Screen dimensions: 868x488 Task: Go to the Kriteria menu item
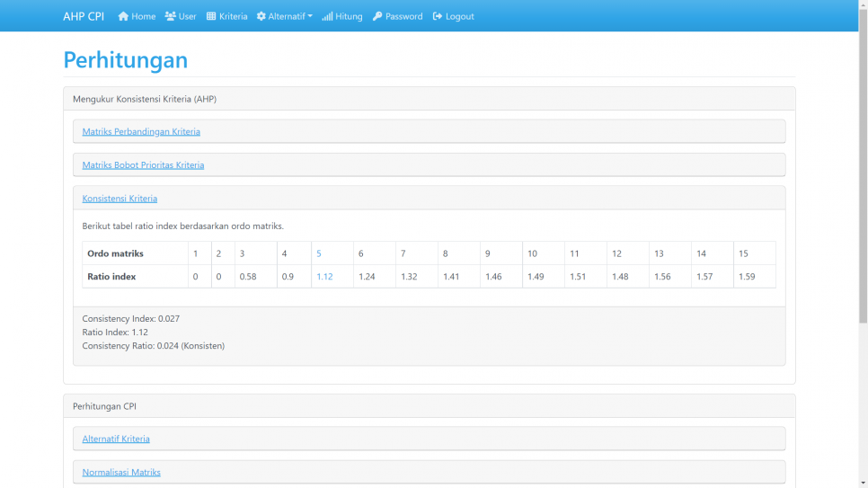[x=233, y=16]
